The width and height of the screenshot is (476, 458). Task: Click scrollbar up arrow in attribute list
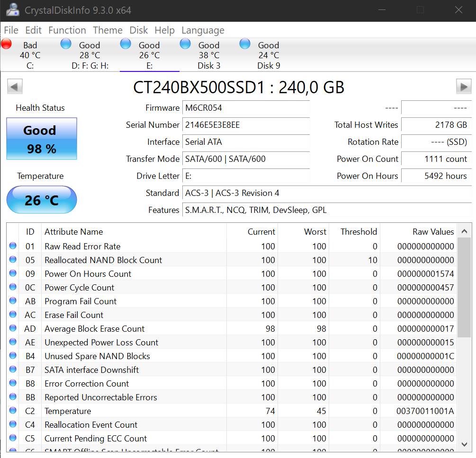[464, 231]
